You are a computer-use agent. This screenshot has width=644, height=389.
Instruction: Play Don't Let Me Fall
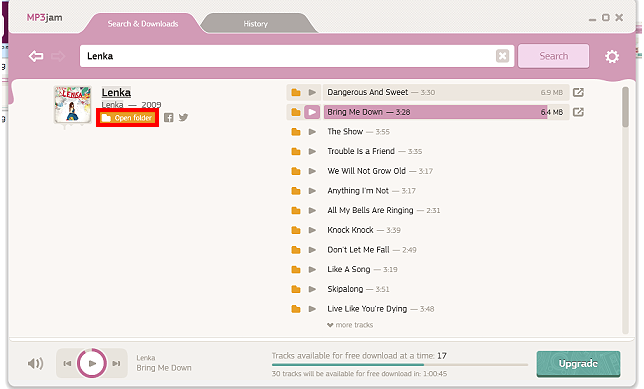coord(312,250)
